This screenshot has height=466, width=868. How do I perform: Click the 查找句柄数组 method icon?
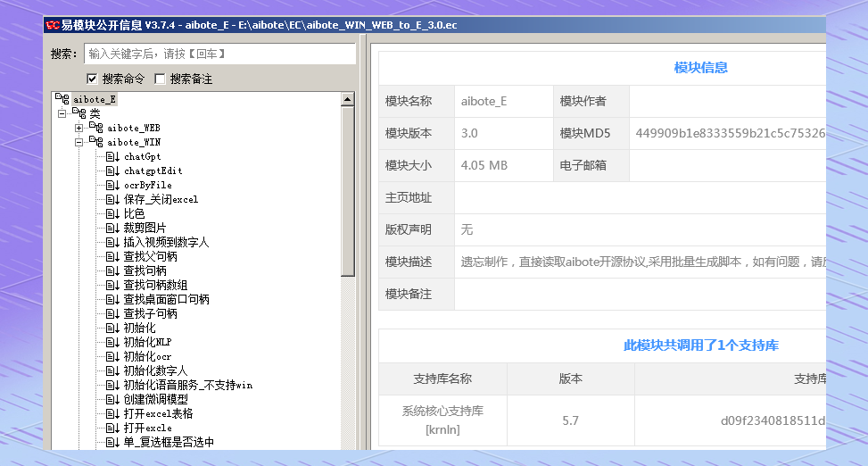(113, 285)
